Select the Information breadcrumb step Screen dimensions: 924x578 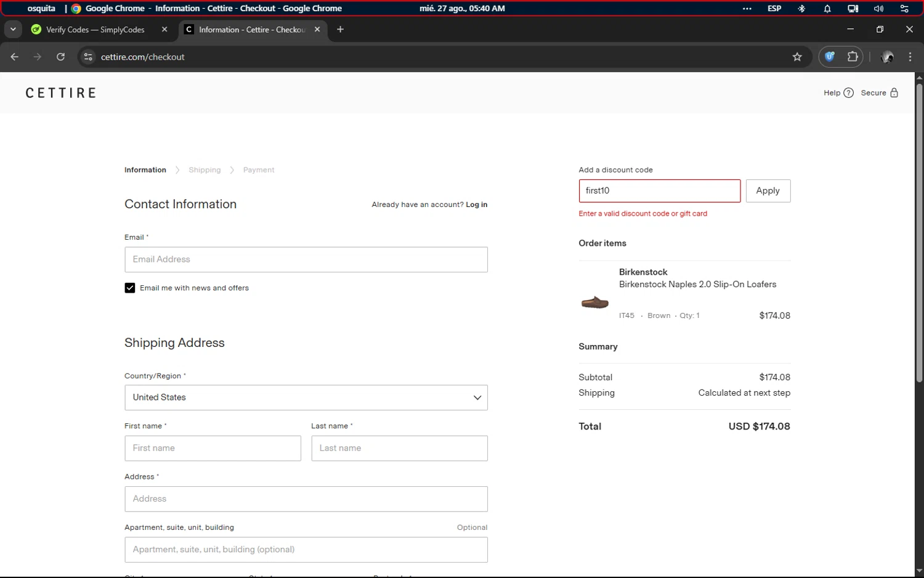tap(145, 170)
